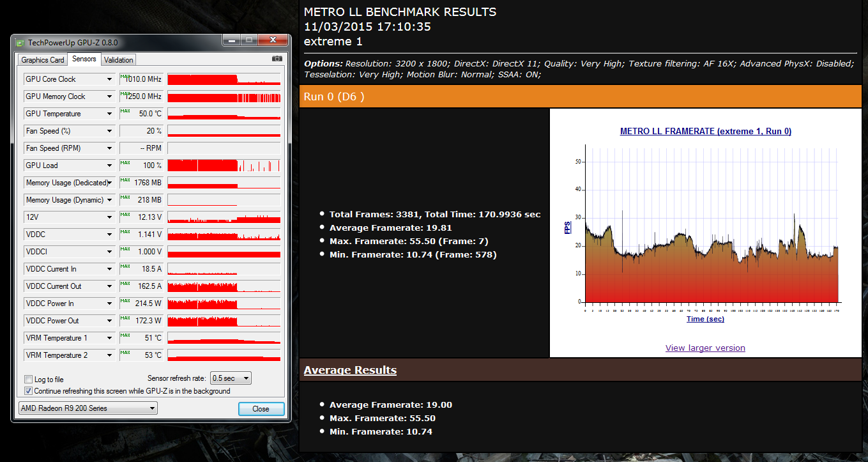Viewport: 868px width, 462px height.
Task: Click the 1010.0 MHz core clock value
Action: tap(141, 79)
